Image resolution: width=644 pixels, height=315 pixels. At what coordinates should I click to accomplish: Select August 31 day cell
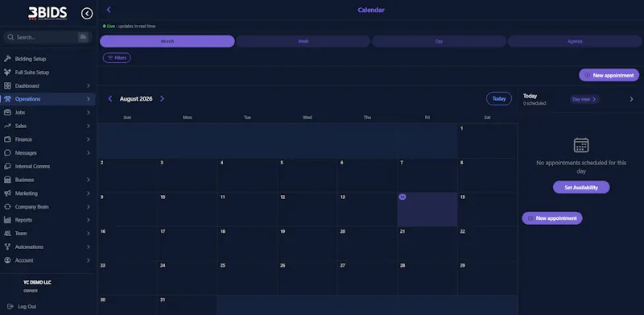coord(188,305)
